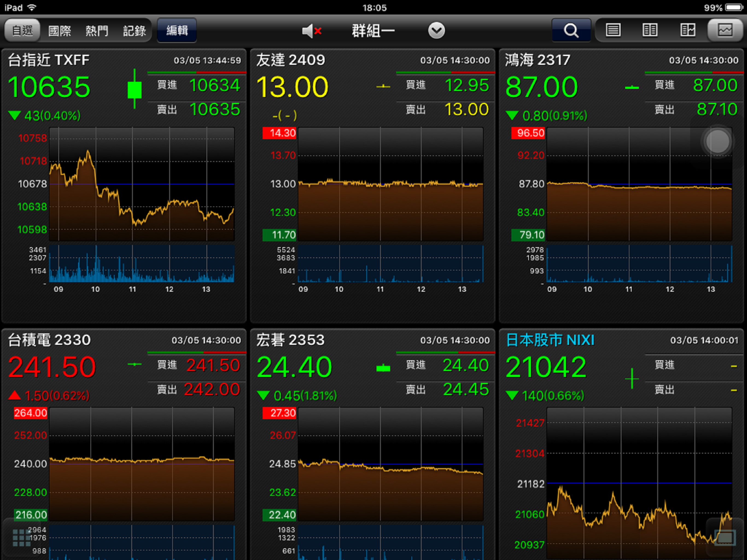Expand the 群組一 group dropdown arrow
747x560 pixels.
pos(436,31)
